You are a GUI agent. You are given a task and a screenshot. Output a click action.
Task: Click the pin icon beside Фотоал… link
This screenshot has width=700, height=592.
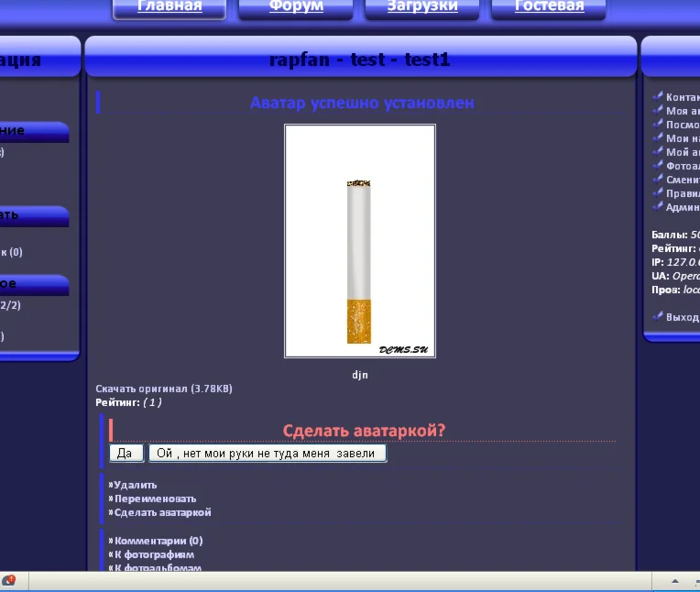pyautogui.click(x=658, y=165)
